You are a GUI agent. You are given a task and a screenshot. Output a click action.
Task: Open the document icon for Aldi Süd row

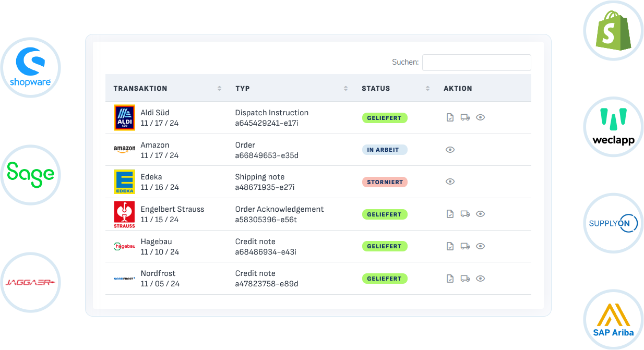click(x=450, y=117)
